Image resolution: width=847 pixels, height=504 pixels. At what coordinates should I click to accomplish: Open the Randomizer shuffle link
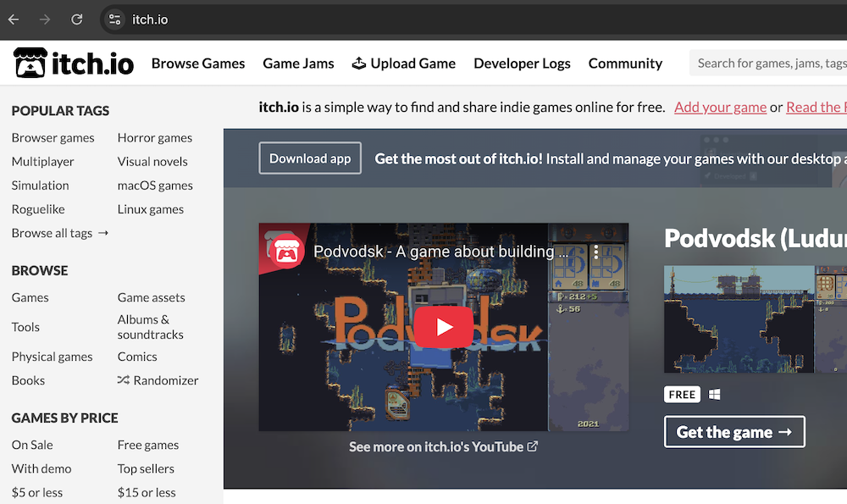[158, 380]
